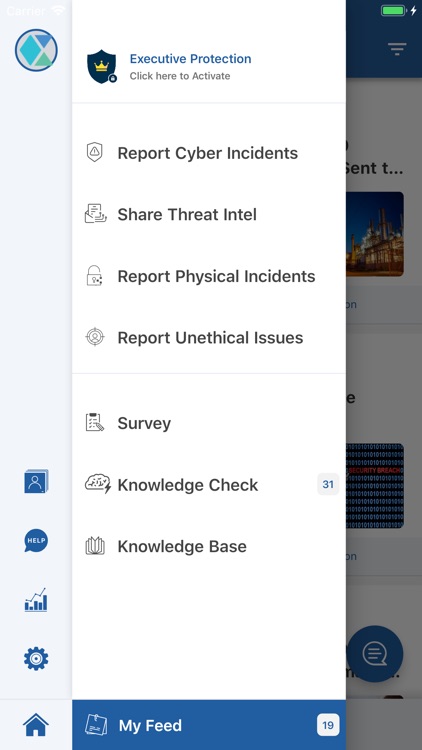Click the Executive Protection title link
The image size is (422, 750).
[190, 59]
